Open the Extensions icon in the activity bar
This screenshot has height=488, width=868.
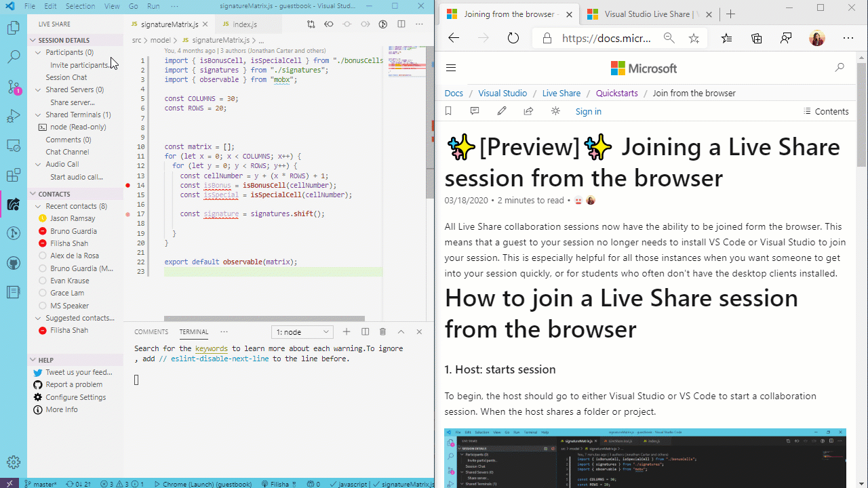point(14,175)
